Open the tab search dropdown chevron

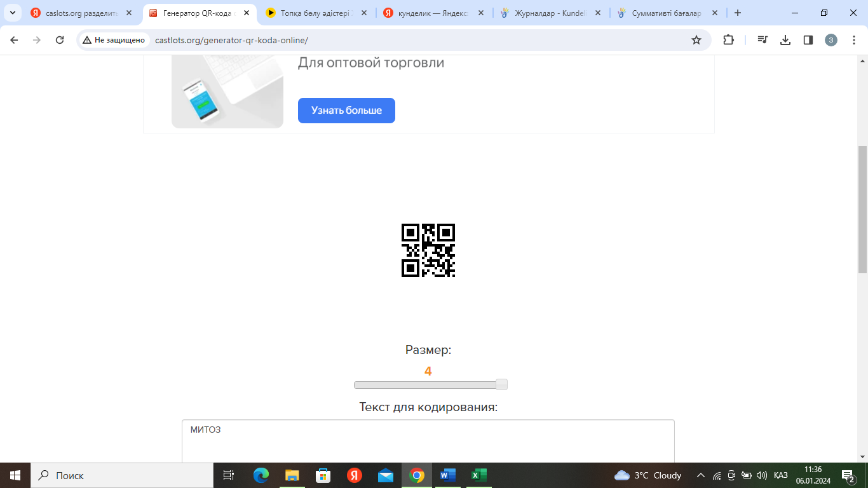coord(13,13)
